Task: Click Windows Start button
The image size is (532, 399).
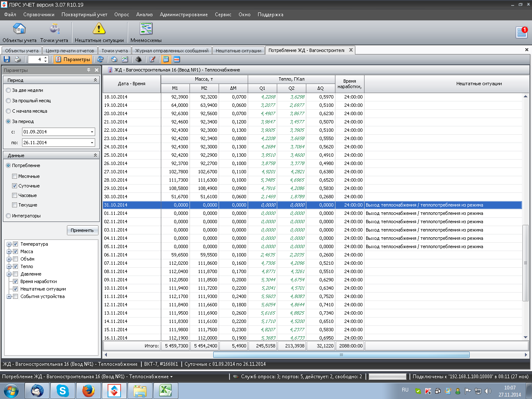Action: [11, 391]
